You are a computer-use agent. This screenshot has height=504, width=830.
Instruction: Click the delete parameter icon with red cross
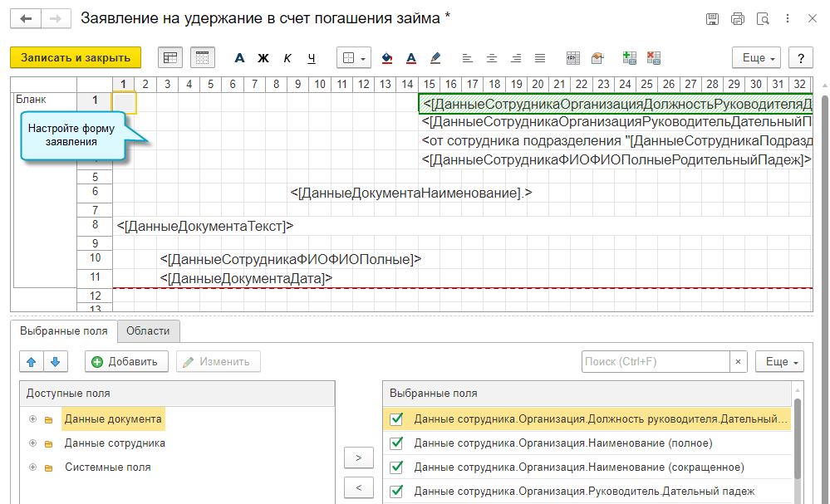(654, 58)
